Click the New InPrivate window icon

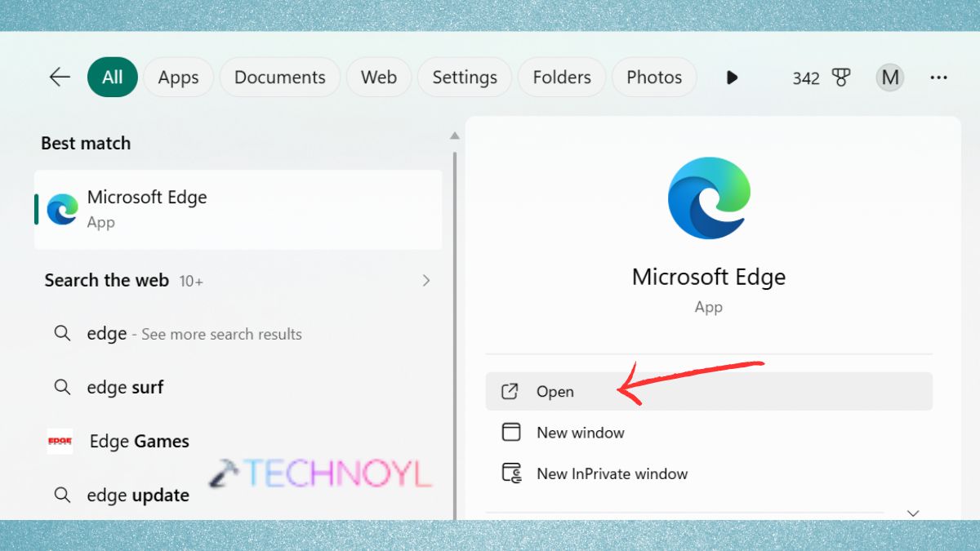coord(511,473)
